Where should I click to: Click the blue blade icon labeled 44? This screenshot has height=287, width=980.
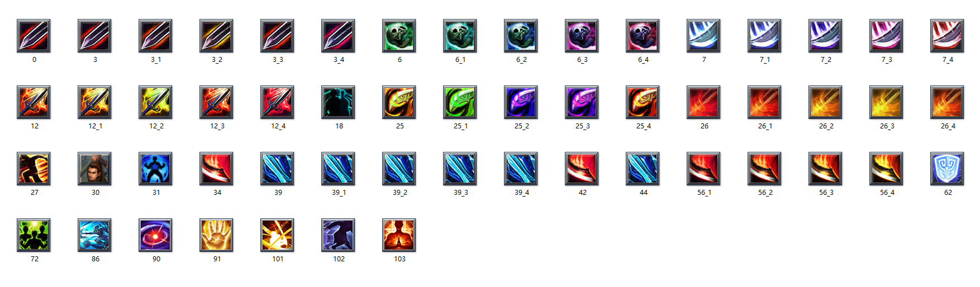[643, 169]
